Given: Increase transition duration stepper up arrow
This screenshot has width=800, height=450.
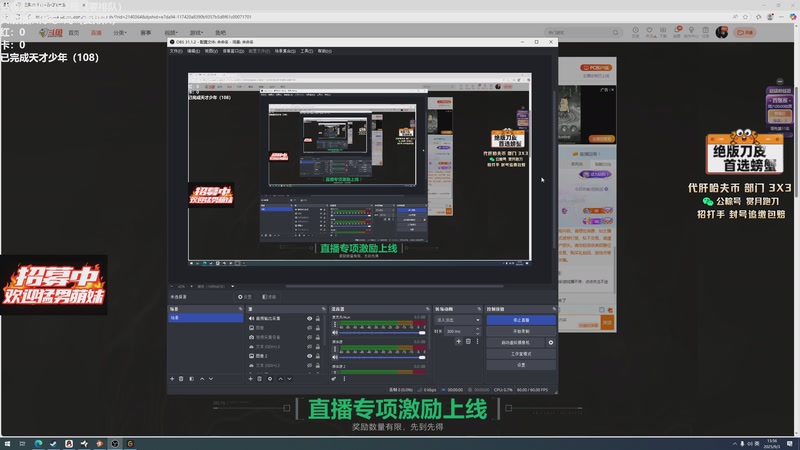Looking at the screenshot, I should click(x=478, y=329).
